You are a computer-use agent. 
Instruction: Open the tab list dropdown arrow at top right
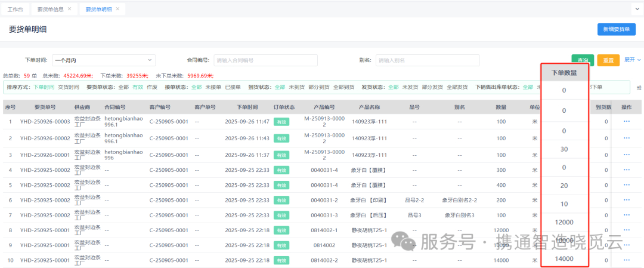(x=637, y=8)
